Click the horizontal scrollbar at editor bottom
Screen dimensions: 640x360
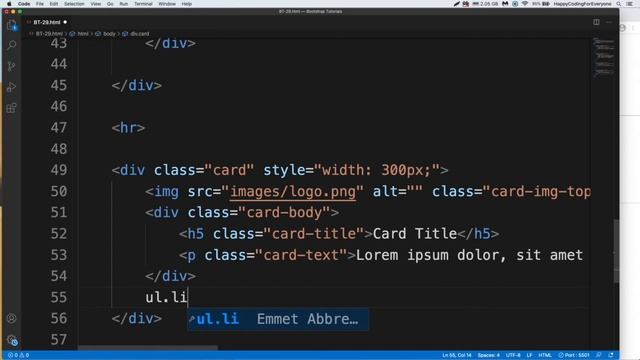coord(148,348)
